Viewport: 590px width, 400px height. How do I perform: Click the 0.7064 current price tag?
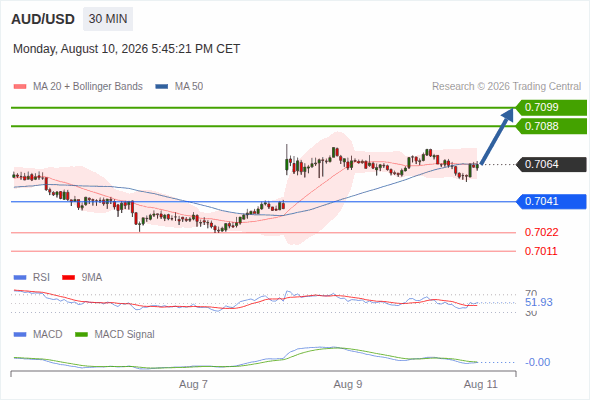coord(551,164)
